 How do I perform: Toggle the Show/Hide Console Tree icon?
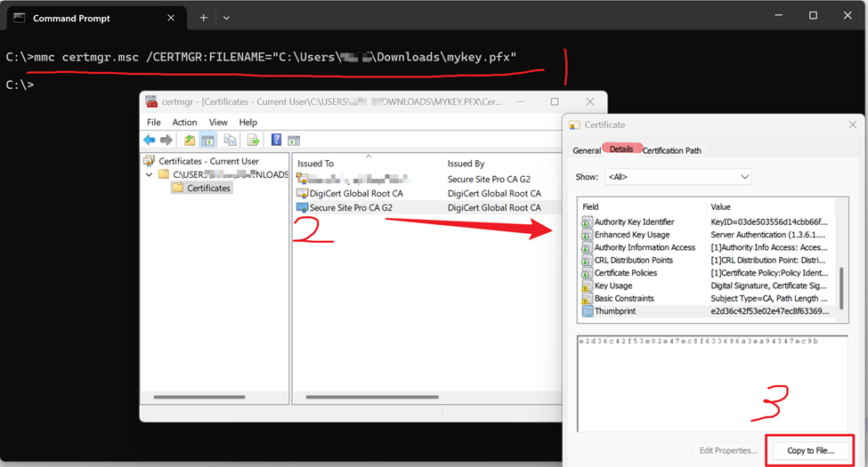coord(207,141)
